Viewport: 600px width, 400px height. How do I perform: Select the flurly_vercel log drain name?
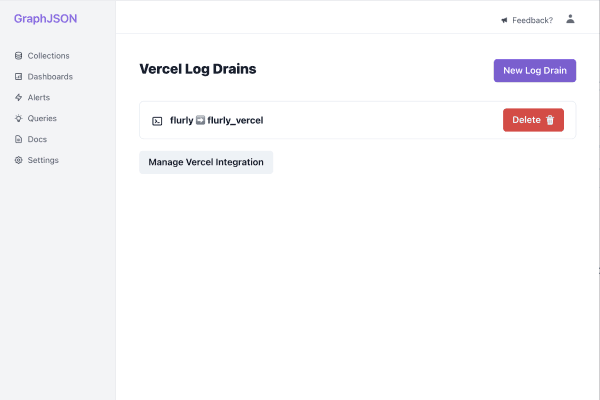point(235,120)
